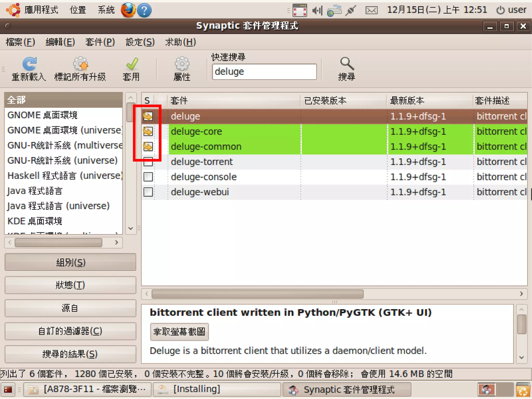This screenshot has width=532, height=399.
Task: Click the category list horizontal scroll right arrow
Action: pos(117,242)
